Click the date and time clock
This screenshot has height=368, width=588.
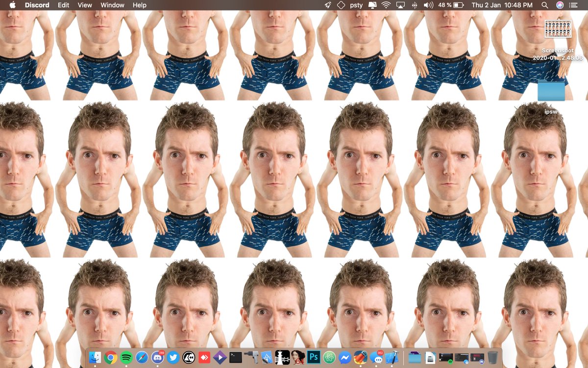pyautogui.click(x=502, y=5)
